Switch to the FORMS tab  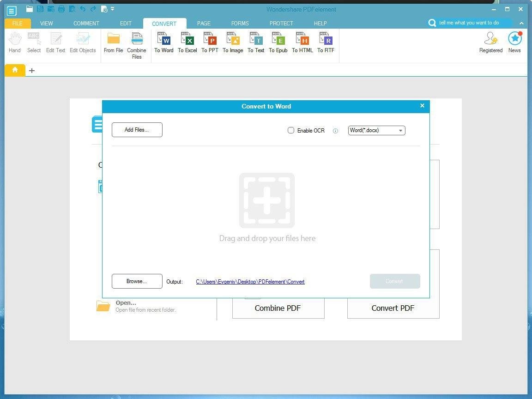point(240,24)
